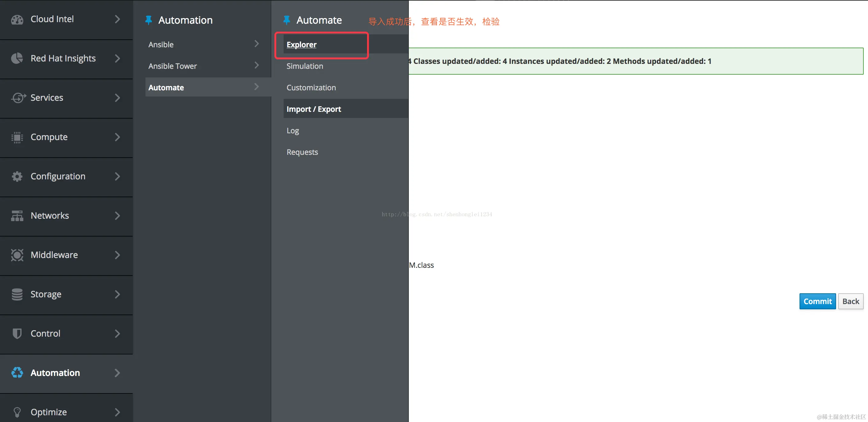Click the Optimize lightbulb icon
Image resolution: width=868 pixels, height=422 pixels.
coord(17,412)
